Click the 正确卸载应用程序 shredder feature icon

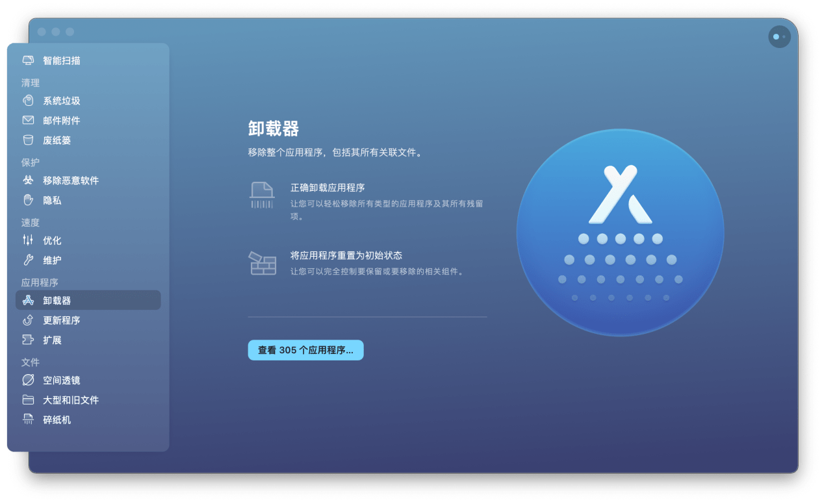click(262, 195)
